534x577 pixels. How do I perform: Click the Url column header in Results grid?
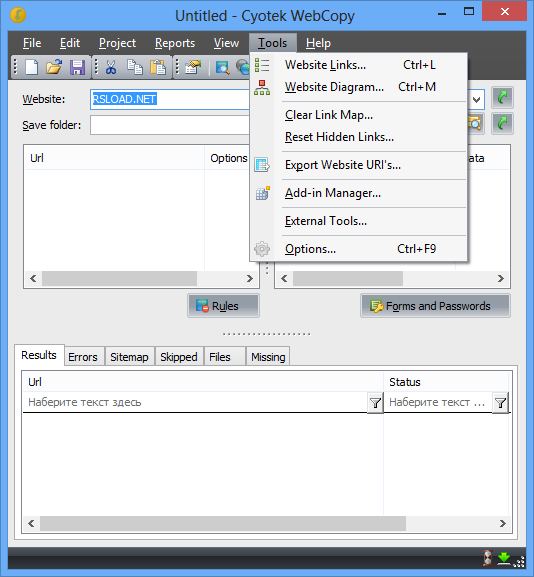pyautogui.click(x=203, y=382)
